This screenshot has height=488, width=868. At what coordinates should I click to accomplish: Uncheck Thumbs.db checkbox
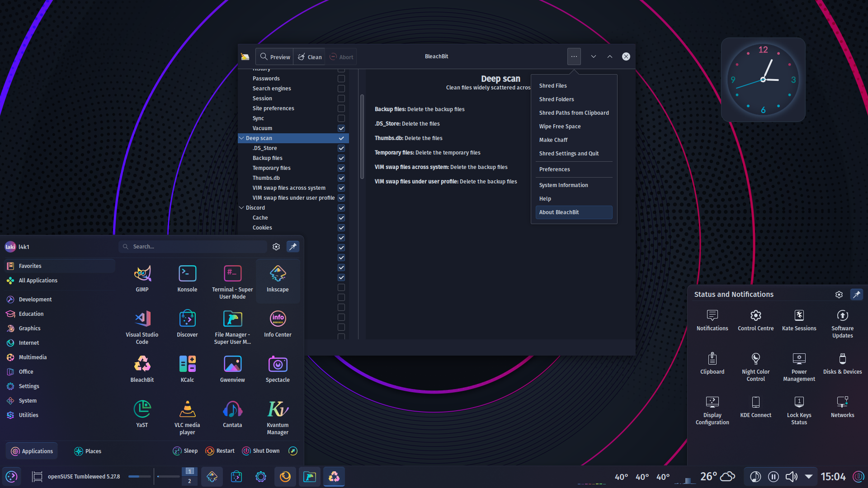(x=341, y=178)
